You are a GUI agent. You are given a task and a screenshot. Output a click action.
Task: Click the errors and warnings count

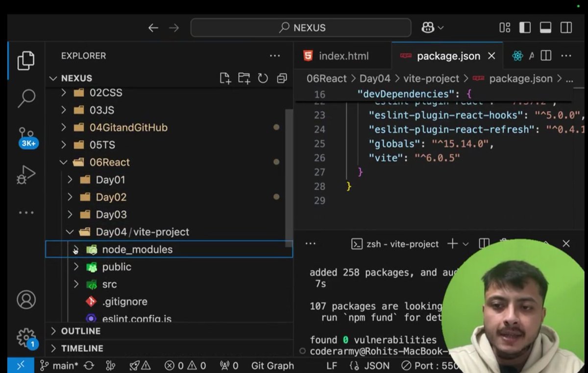click(x=185, y=366)
